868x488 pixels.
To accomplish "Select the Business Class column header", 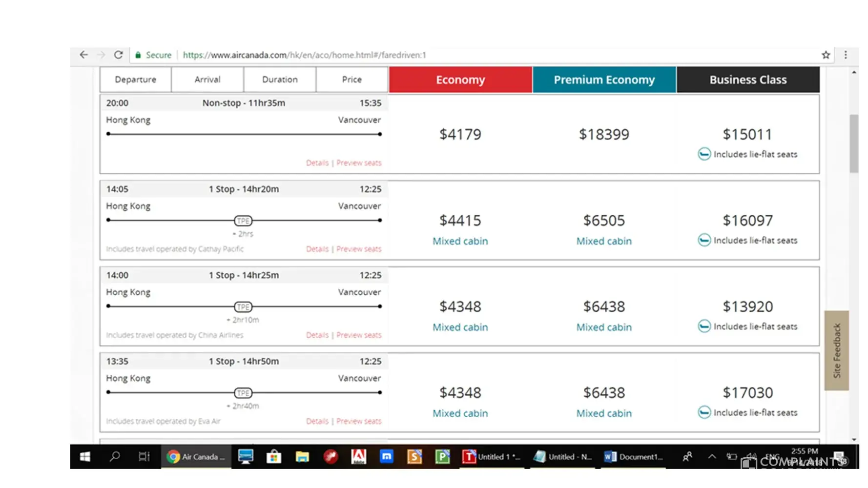I will 748,80.
